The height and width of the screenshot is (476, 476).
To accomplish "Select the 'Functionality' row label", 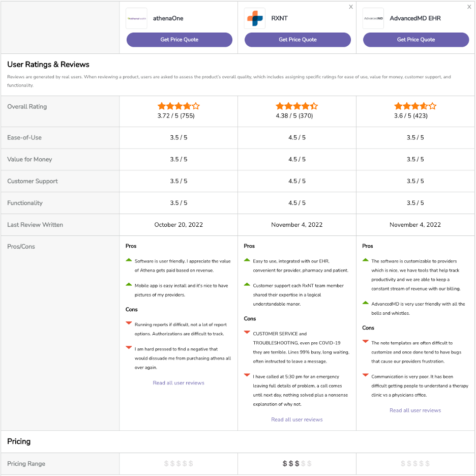I will (x=25, y=203).
